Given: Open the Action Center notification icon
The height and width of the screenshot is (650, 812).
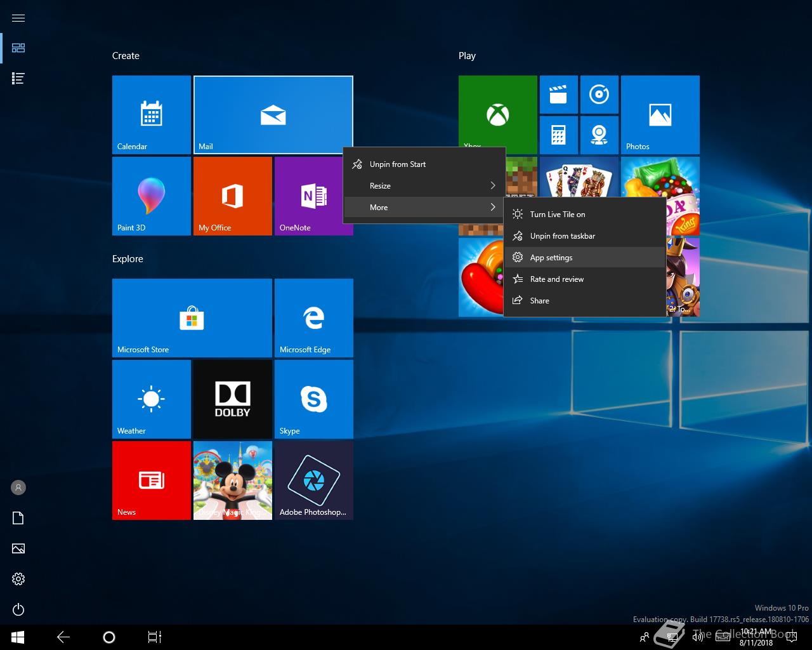Looking at the screenshot, I should tap(793, 637).
